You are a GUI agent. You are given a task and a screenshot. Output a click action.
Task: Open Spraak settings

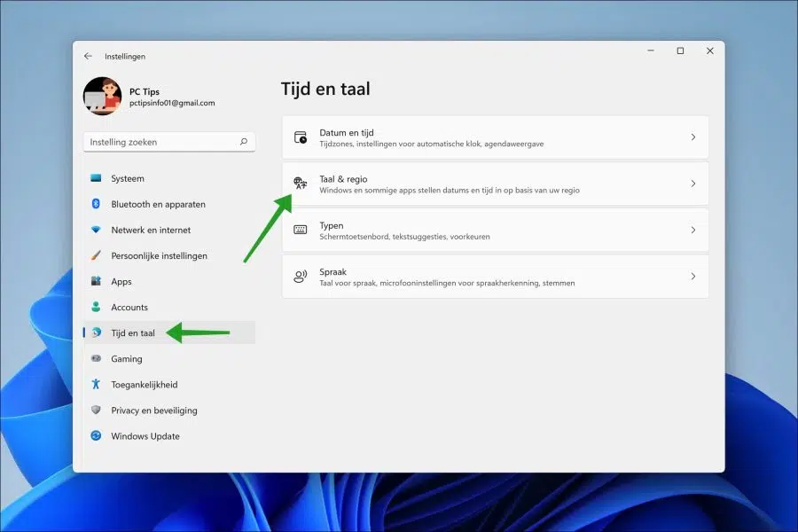pyautogui.click(x=495, y=277)
